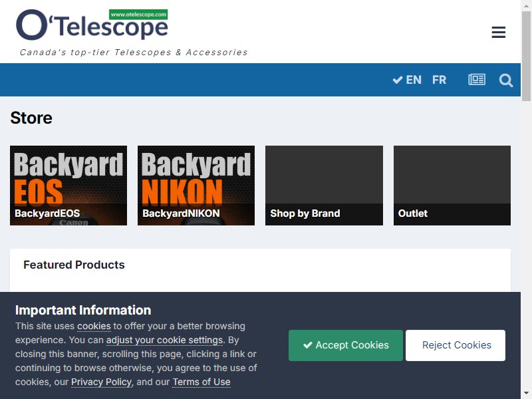Open the Privacy Policy link
Viewport: 532px width, 399px height.
click(102, 382)
